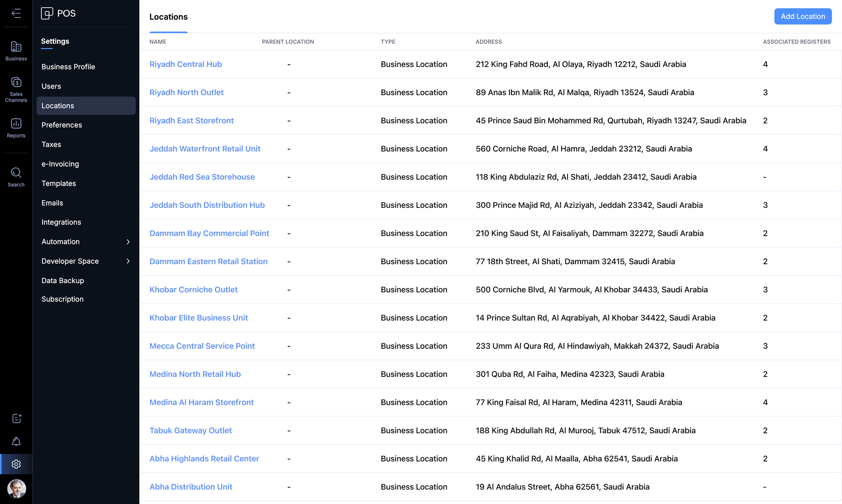Click the settings gear icon
The image size is (842, 504).
16,464
